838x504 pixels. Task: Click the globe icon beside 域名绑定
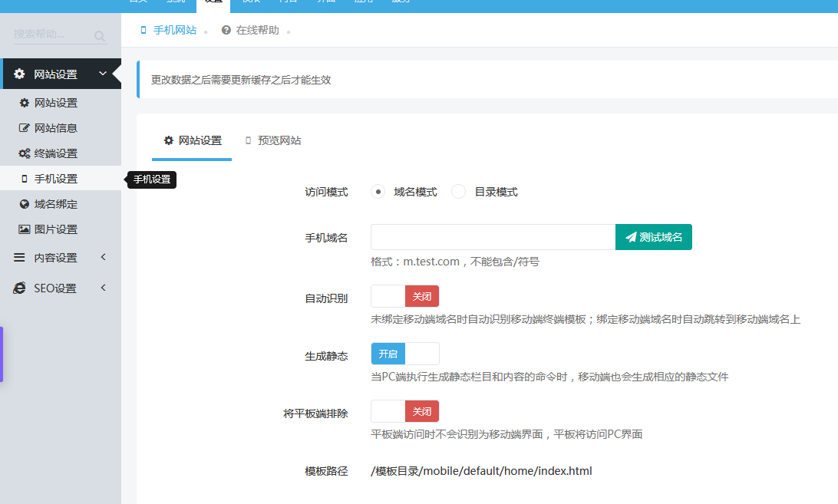[x=24, y=204]
